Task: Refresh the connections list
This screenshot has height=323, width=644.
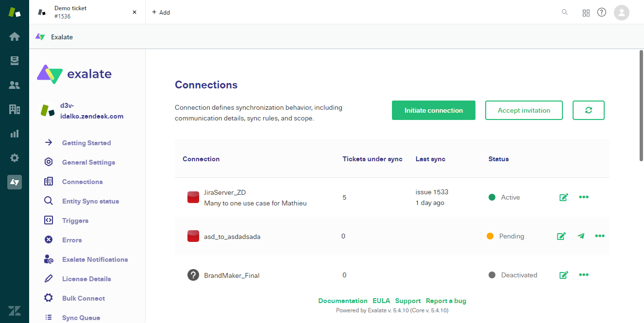Action: (589, 110)
